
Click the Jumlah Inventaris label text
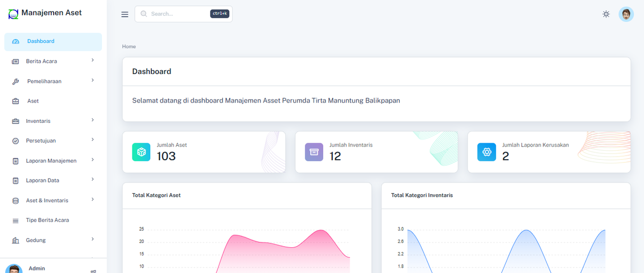click(x=351, y=145)
